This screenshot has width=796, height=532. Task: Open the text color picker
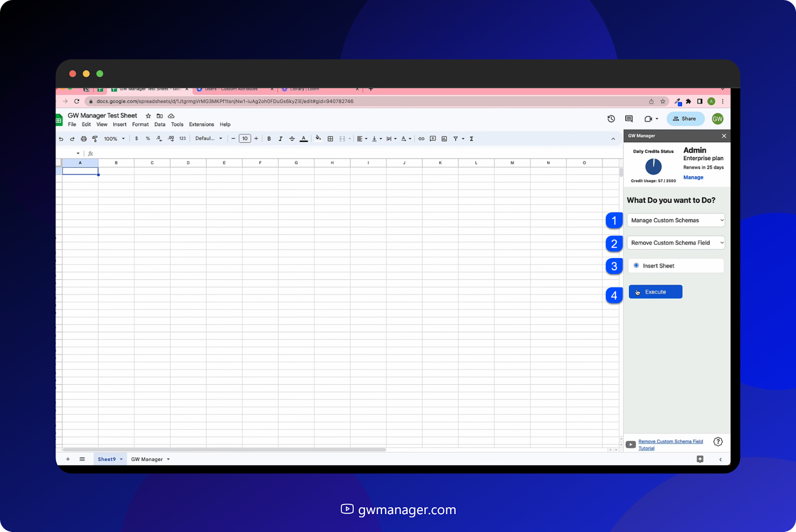(303, 139)
